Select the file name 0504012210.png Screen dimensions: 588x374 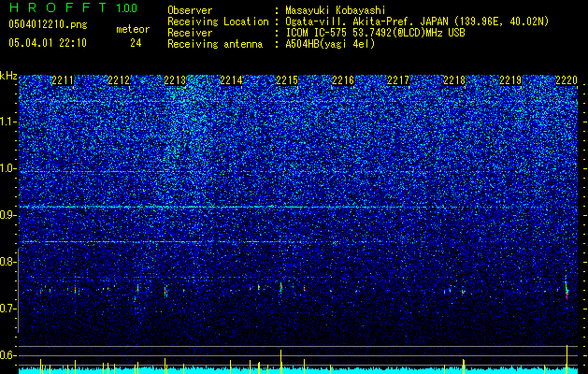48,24
